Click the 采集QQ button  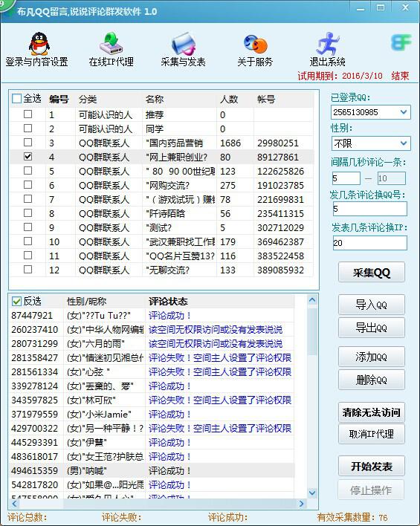(372, 273)
